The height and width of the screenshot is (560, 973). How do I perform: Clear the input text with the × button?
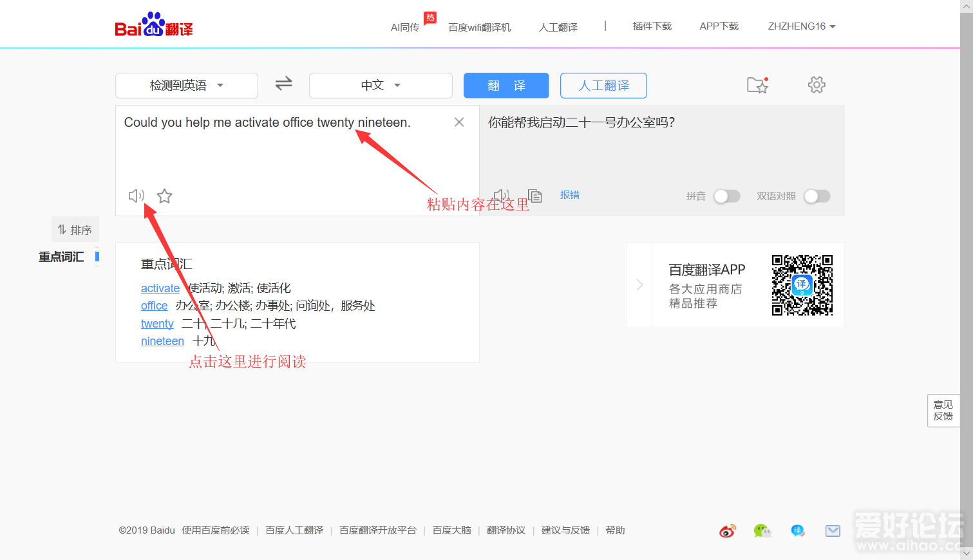click(x=458, y=122)
